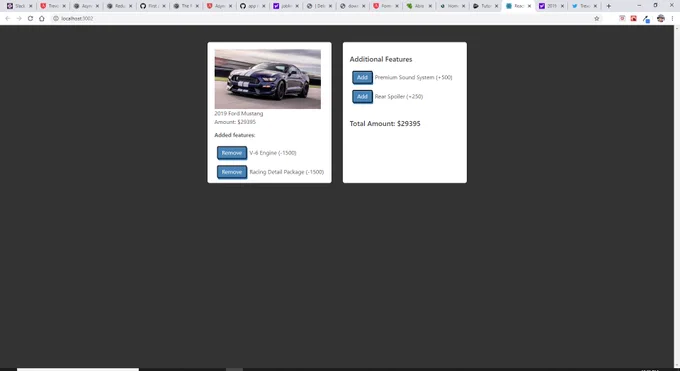Click the Ford Mustang car photo
Screen dimensions: 680x371
point(268,79)
